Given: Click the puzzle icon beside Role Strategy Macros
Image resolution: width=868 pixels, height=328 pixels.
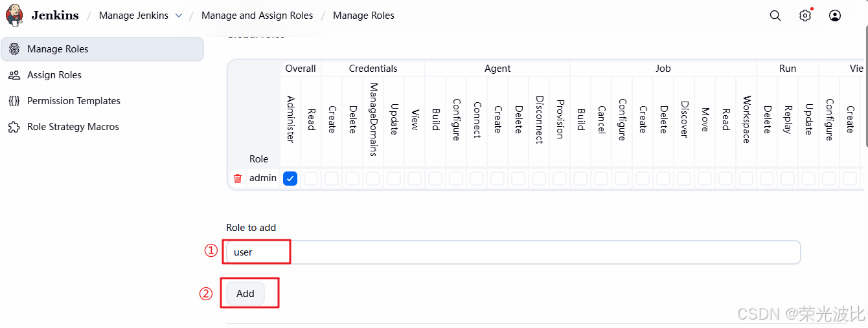Looking at the screenshot, I should (x=14, y=127).
